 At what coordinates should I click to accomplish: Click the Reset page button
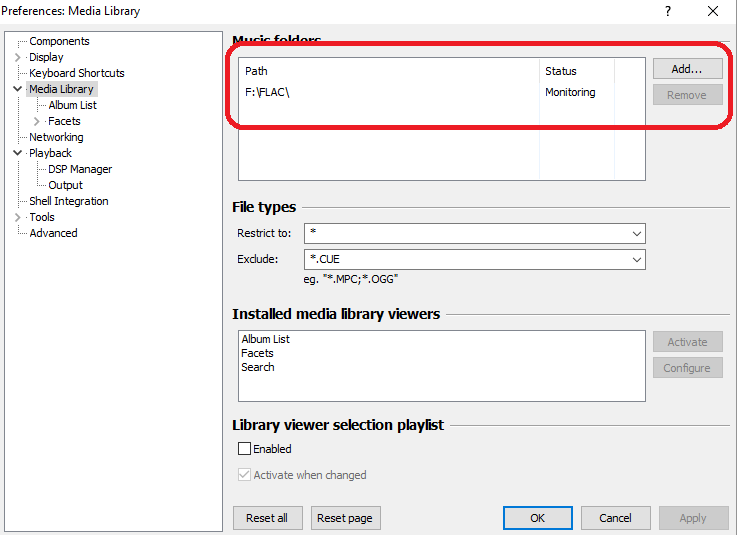pyautogui.click(x=344, y=518)
